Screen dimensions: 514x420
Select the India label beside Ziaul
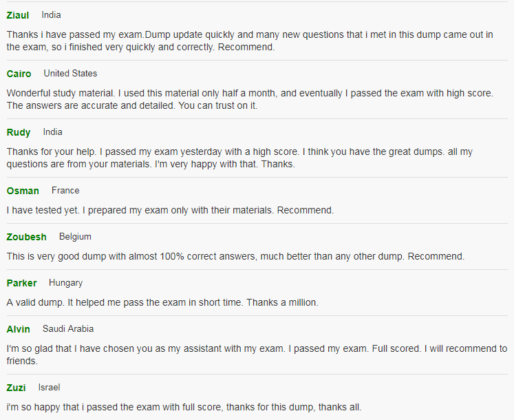click(x=51, y=15)
